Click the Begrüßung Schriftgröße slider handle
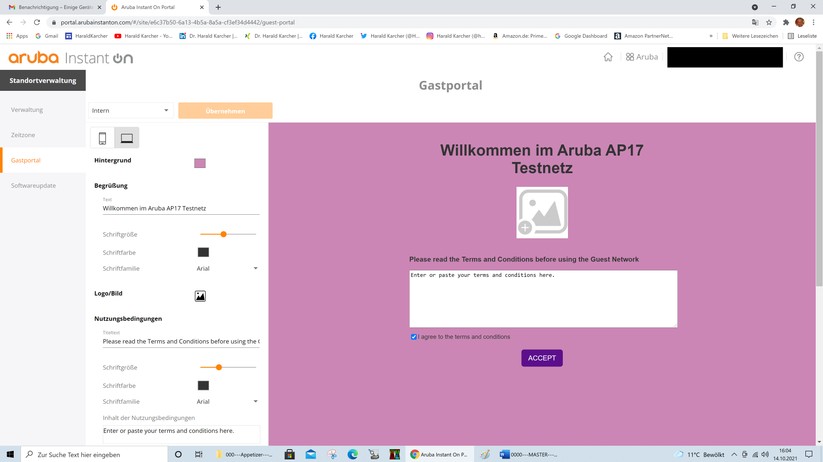823x462 pixels. (224, 234)
